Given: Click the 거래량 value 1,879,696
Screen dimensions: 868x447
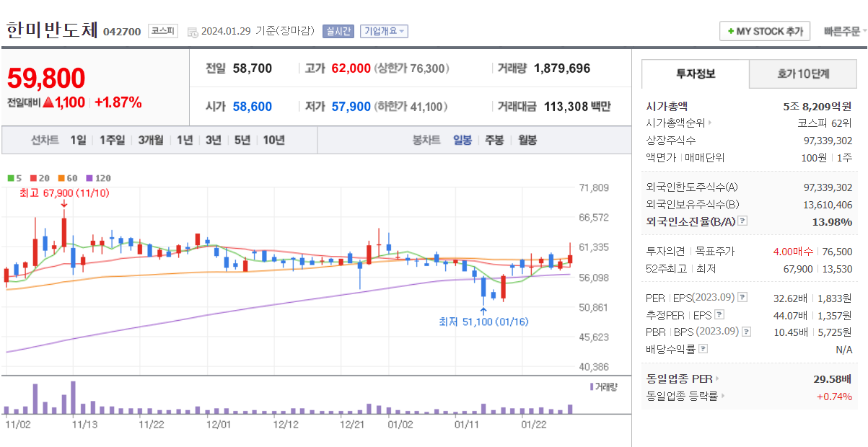Looking at the screenshot, I should click(562, 68).
